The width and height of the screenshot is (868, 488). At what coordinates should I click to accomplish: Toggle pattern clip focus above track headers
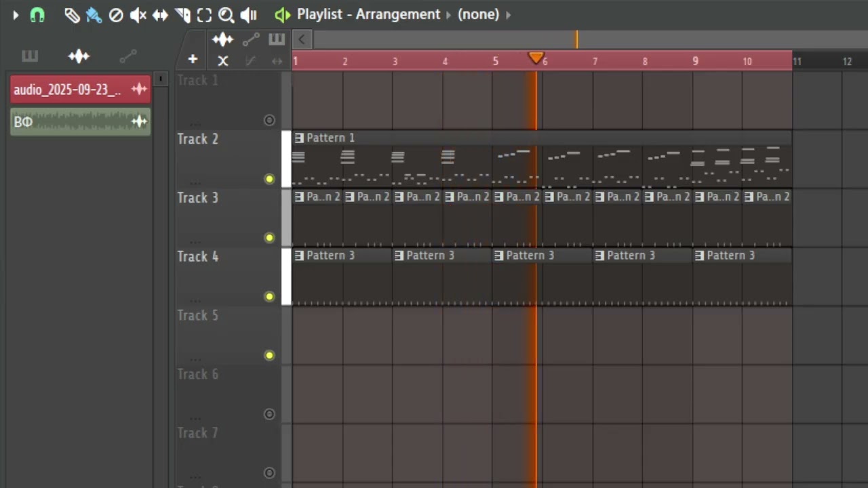(x=276, y=39)
